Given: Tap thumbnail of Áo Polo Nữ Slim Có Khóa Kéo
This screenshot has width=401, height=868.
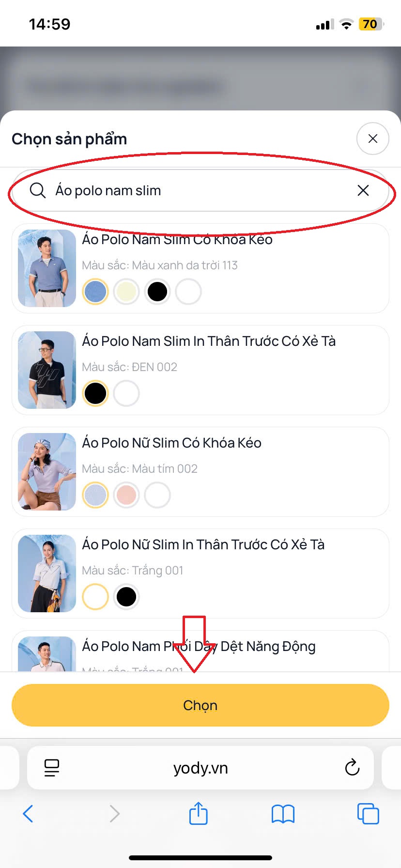Looking at the screenshot, I should 47,472.
